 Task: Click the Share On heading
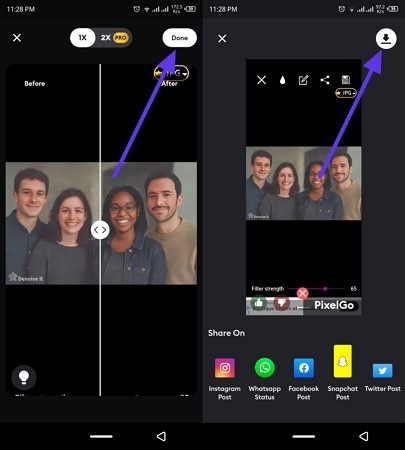(226, 333)
